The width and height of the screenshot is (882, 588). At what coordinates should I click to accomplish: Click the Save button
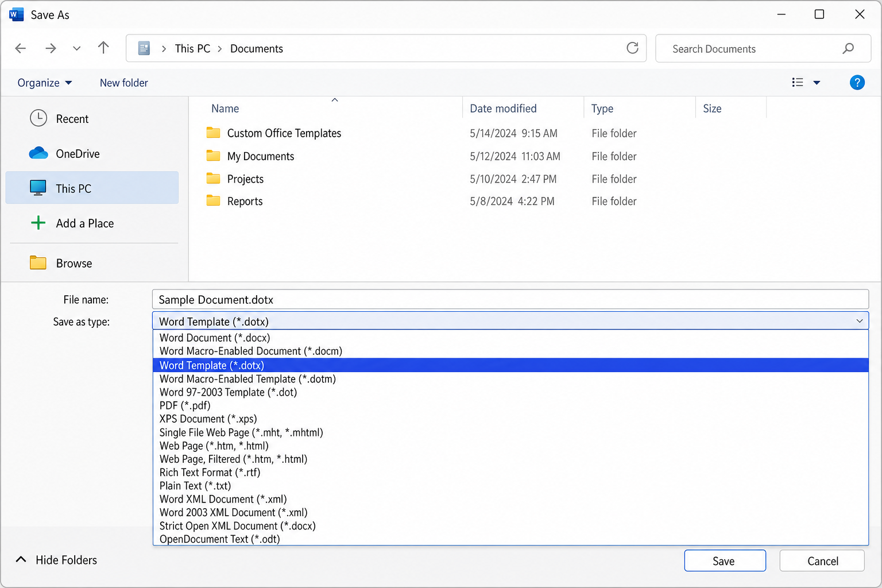pos(725,561)
